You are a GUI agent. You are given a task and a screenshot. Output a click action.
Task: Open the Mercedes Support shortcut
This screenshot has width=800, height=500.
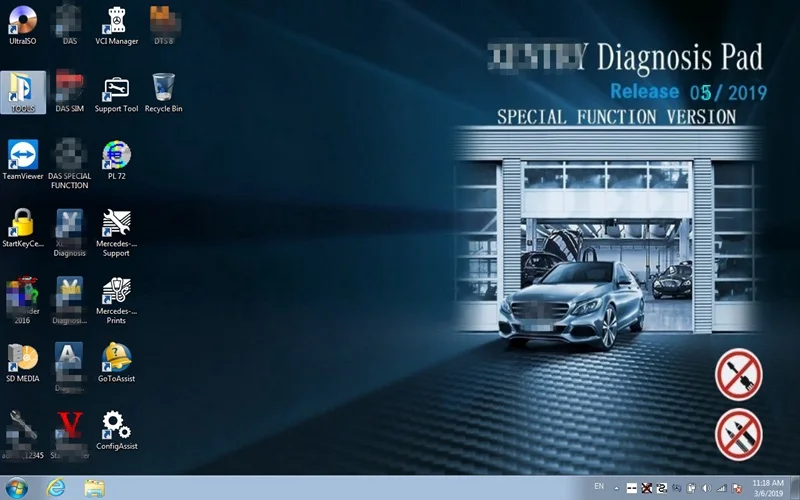click(116, 225)
